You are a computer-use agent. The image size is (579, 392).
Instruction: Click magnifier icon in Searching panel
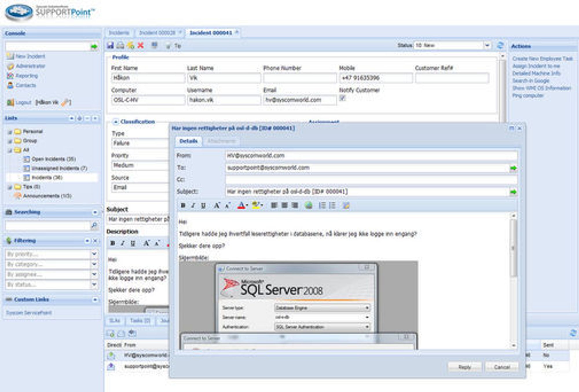click(94, 226)
